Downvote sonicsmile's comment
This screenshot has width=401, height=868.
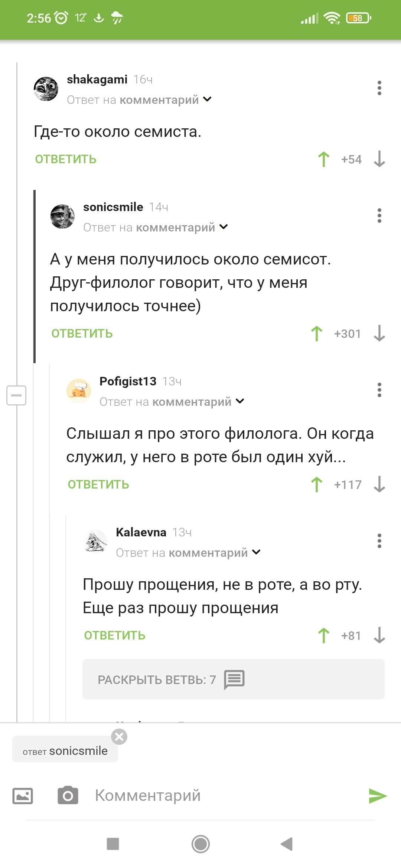[379, 333]
